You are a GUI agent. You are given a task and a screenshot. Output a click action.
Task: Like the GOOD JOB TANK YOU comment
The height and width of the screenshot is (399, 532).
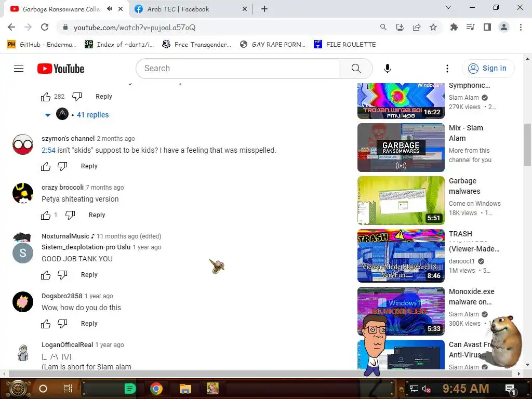point(46,275)
